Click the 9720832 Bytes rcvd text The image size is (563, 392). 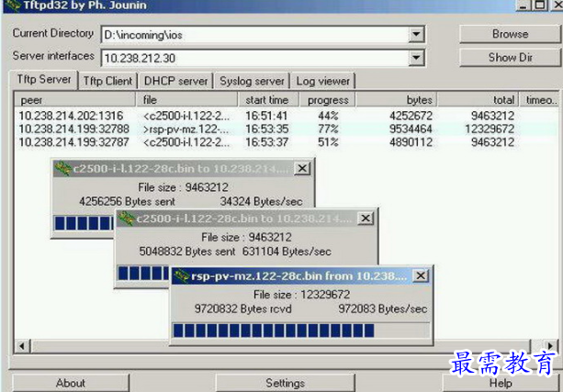[242, 308]
